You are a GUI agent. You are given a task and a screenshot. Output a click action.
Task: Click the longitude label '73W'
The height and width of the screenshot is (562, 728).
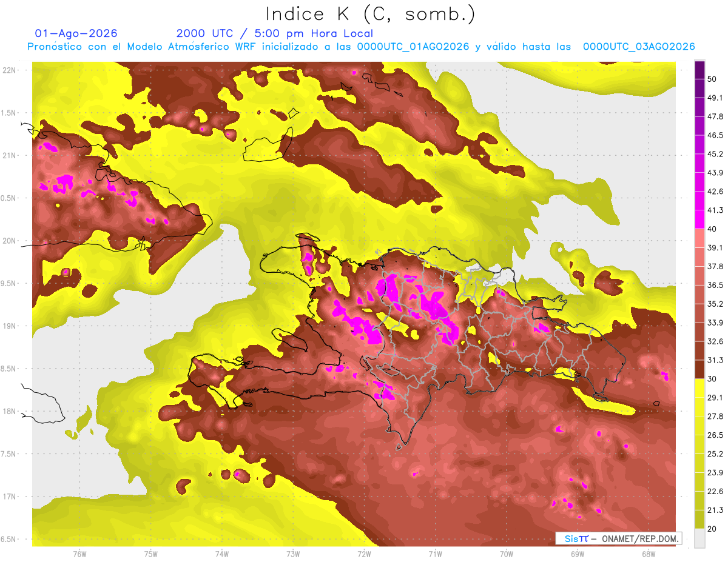point(293,554)
